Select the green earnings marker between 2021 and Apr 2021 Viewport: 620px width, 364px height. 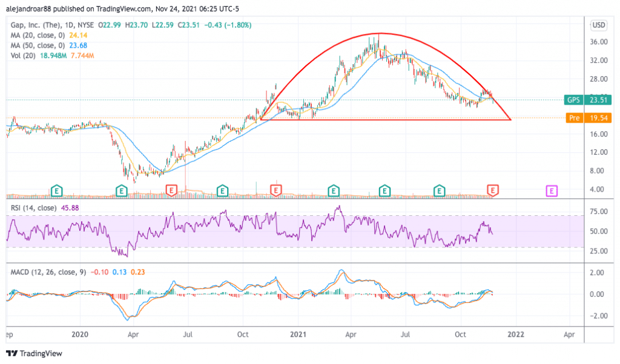(334, 191)
